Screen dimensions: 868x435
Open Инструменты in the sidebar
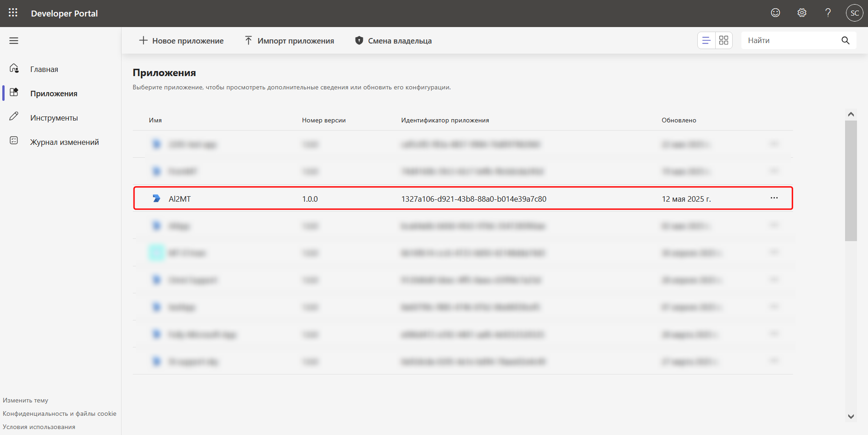click(x=54, y=118)
